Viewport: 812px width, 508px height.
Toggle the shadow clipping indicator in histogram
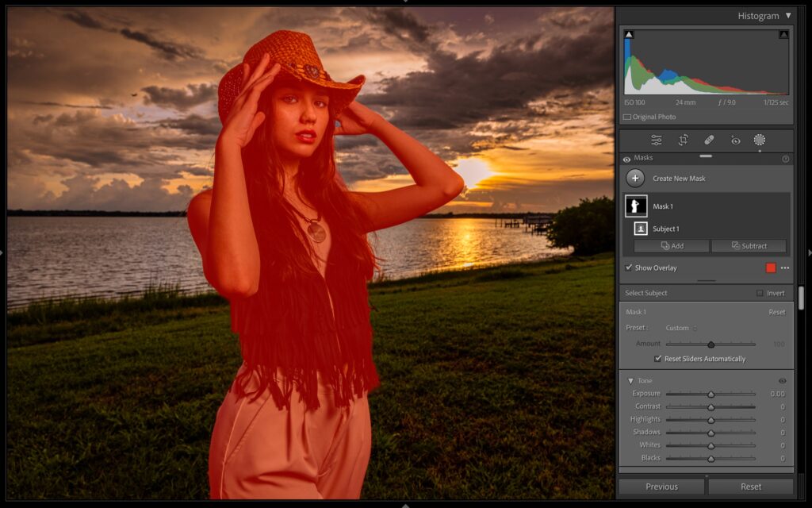point(629,34)
